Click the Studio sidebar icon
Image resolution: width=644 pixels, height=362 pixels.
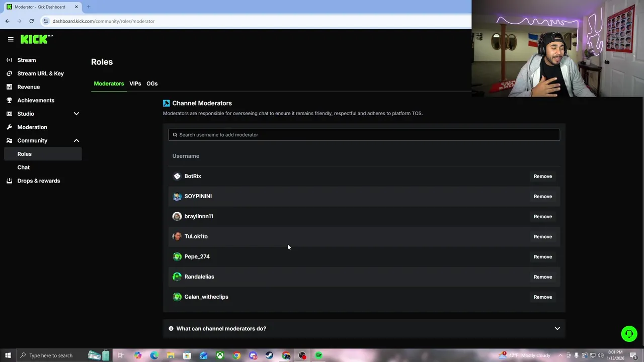coord(9,114)
